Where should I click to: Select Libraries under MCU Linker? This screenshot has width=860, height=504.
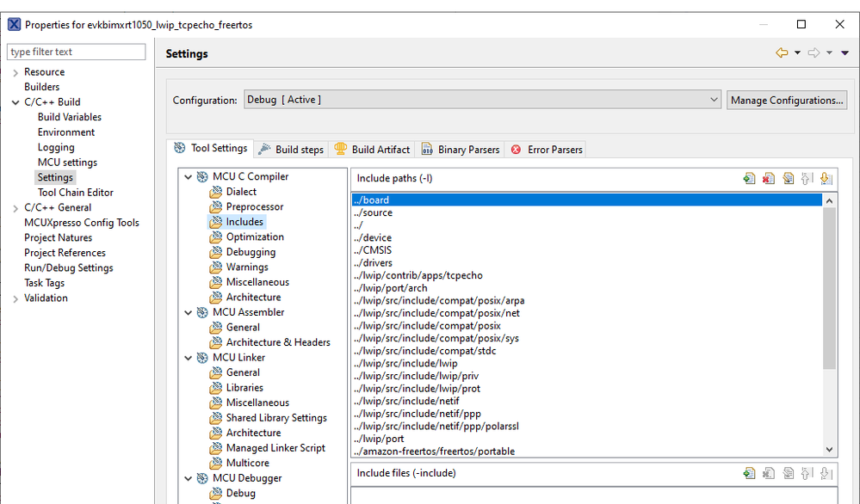tap(244, 387)
